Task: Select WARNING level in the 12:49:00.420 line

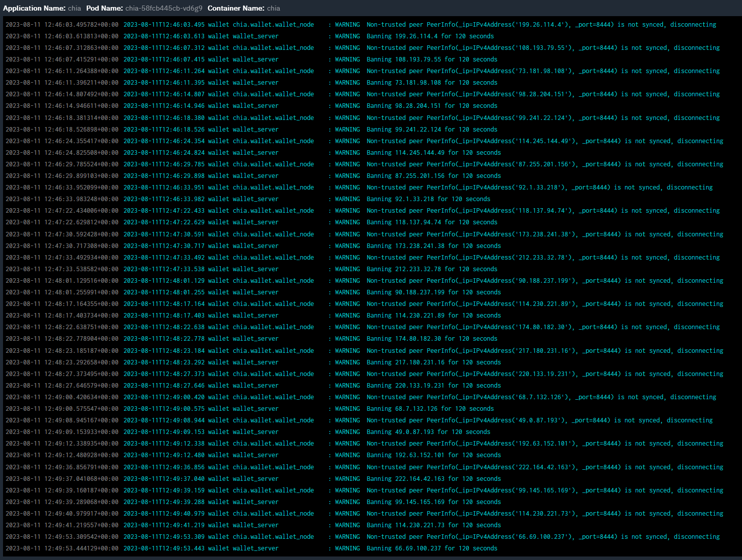Action: 347,397
